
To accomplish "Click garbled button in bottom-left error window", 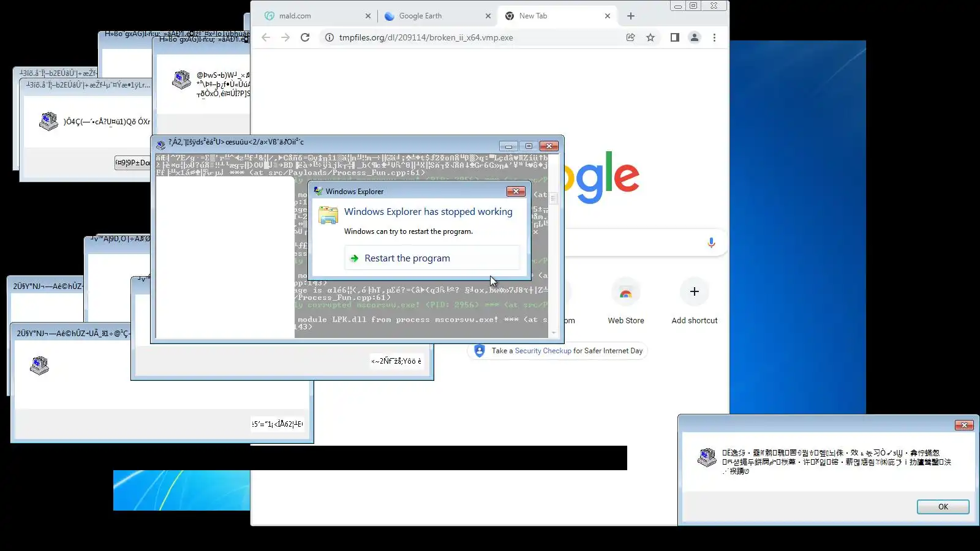I will click(x=277, y=424).
